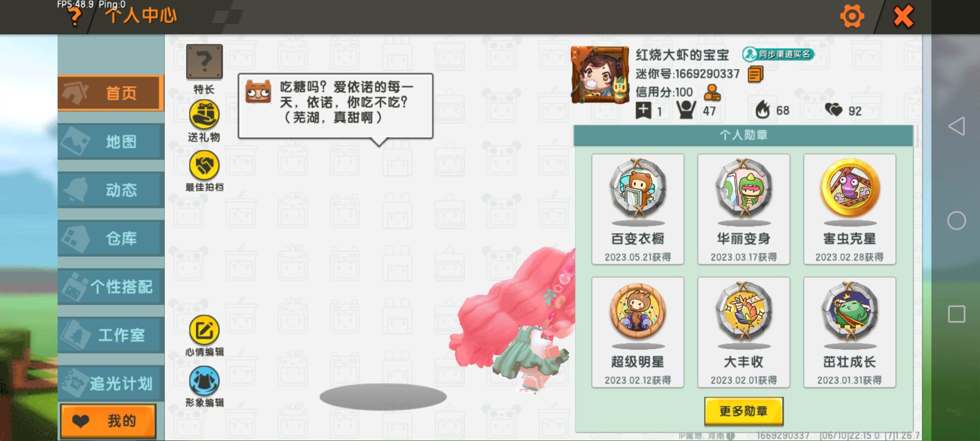Select the 追光计划 sidebar item
980x441 pixels.
(x=111, y=383)
